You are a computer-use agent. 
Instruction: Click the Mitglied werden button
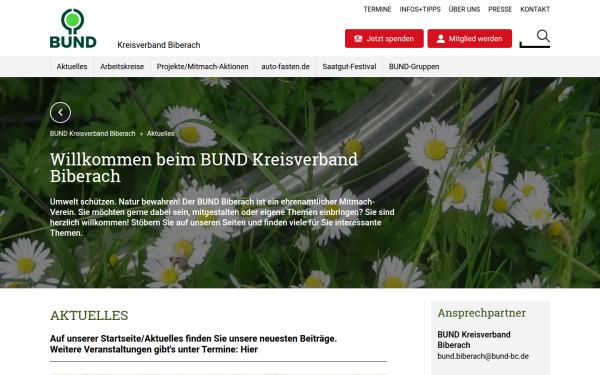[470, 39]
